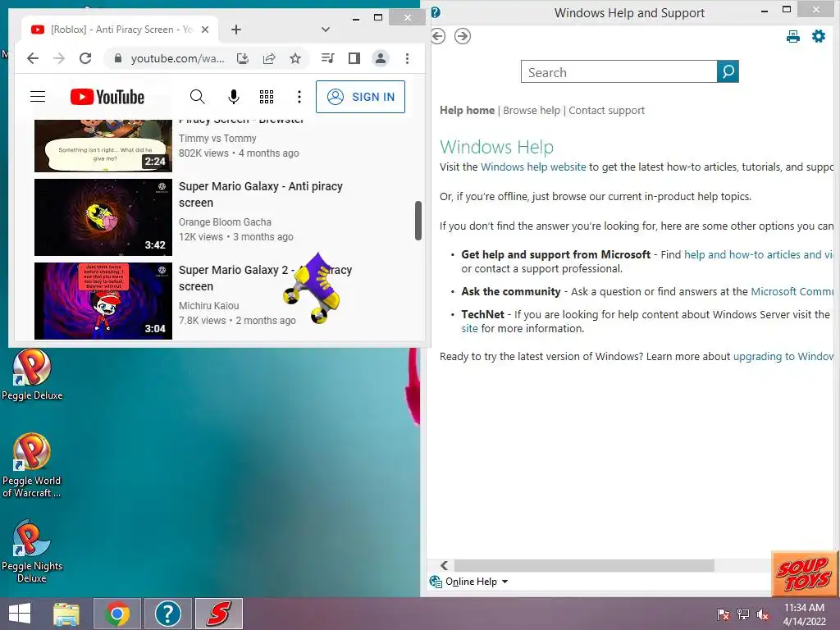Open YouTube hamburger guide menu
The height and width of the screenshot is (630, 840).
point(38,97)
